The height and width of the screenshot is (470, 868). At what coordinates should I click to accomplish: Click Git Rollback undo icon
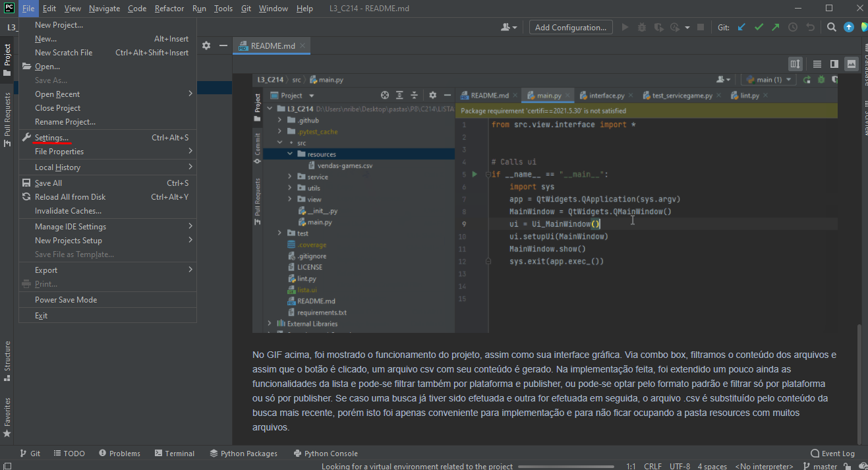click(x=810, y=28)
